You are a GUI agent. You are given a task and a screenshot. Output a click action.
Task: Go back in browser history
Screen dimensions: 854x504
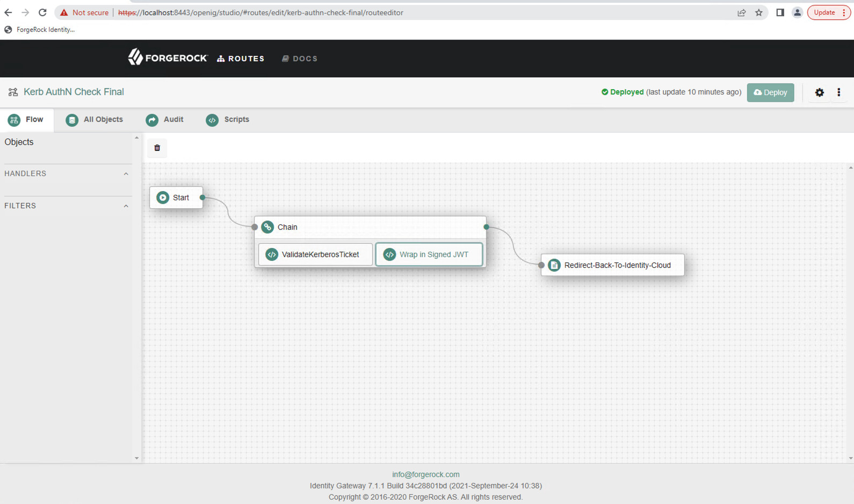pyautogui.click(x=8, y=12)
